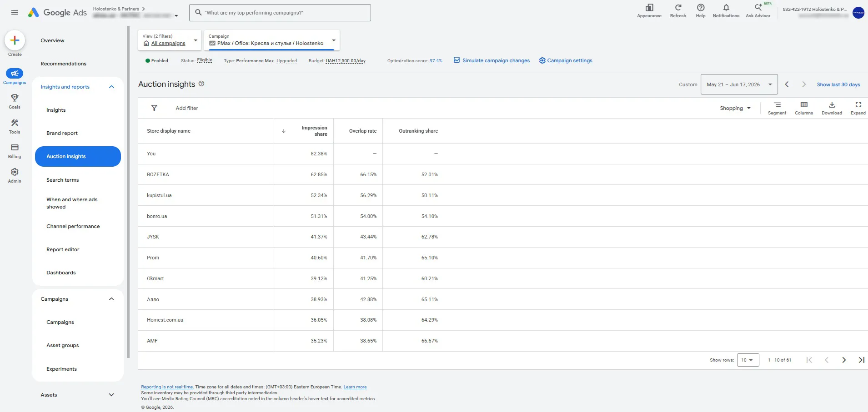Click the Outranking share column header
This screenshot has height=412, width=868.
tap(418, 131)
